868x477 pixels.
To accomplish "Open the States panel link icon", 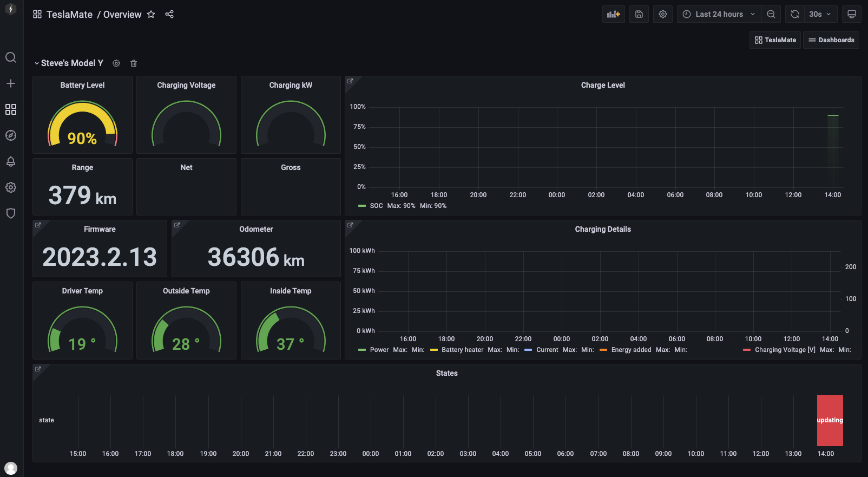I will [38, 369].
